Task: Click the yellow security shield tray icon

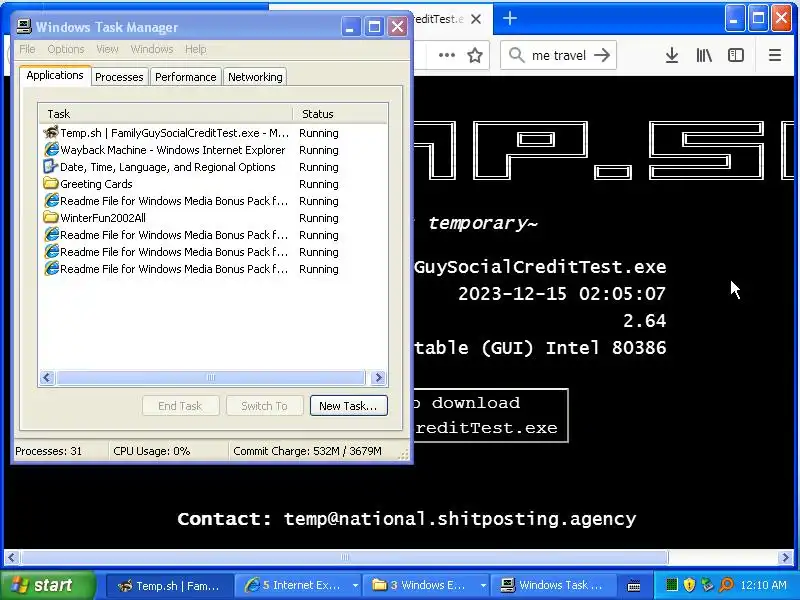Action: [x=689, y=585]
